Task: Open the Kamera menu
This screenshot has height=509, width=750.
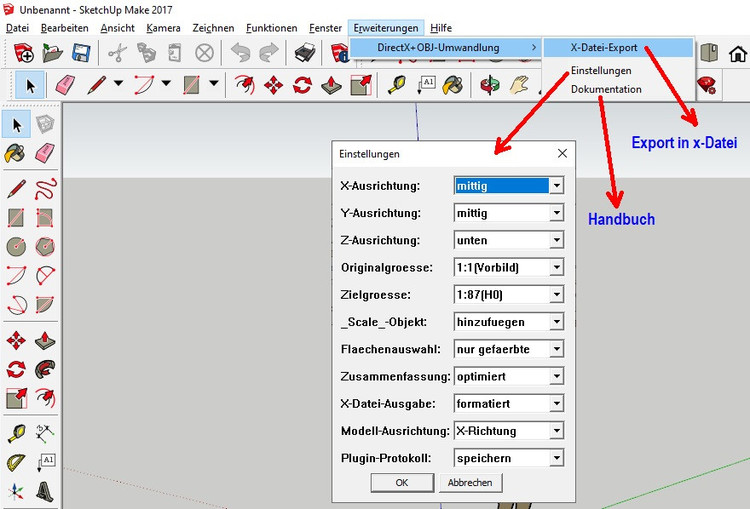Action: (163, 28)
